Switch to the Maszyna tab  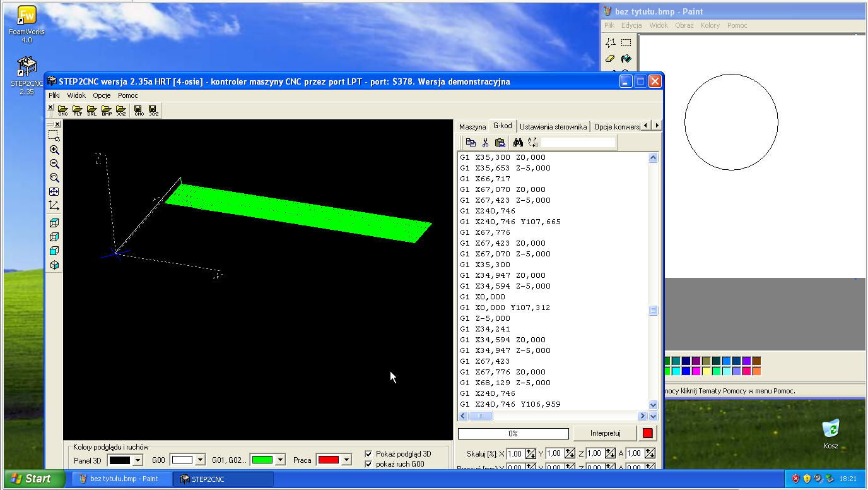pyautogui.click(x=472, y=127)
